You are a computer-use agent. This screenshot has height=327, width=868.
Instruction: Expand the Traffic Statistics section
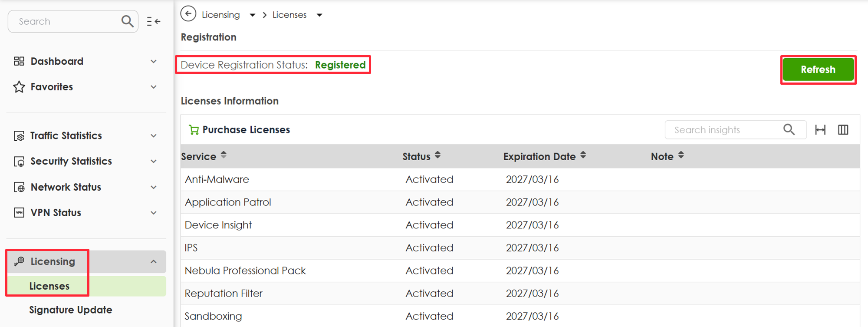[154, 136]
